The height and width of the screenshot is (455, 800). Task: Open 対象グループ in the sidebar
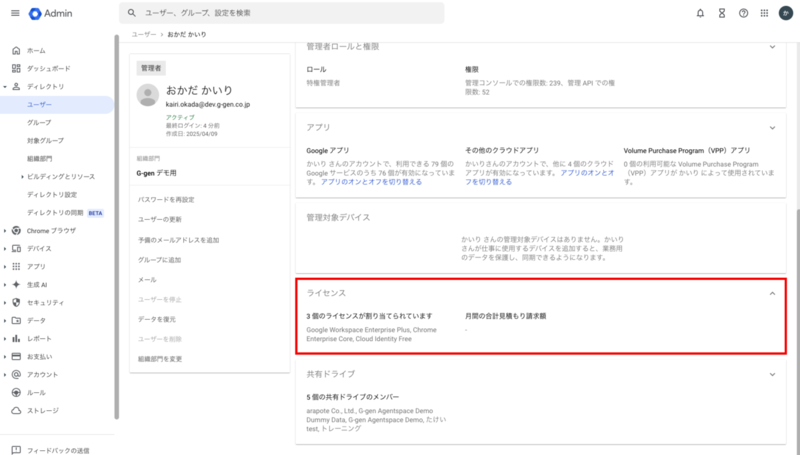click(45, 141)
